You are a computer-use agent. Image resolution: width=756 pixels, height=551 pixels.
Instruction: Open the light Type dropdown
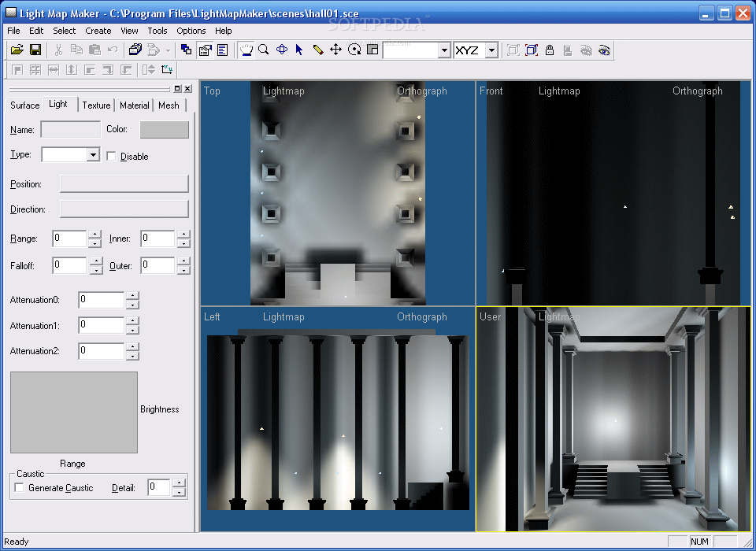tap(93, 155)
